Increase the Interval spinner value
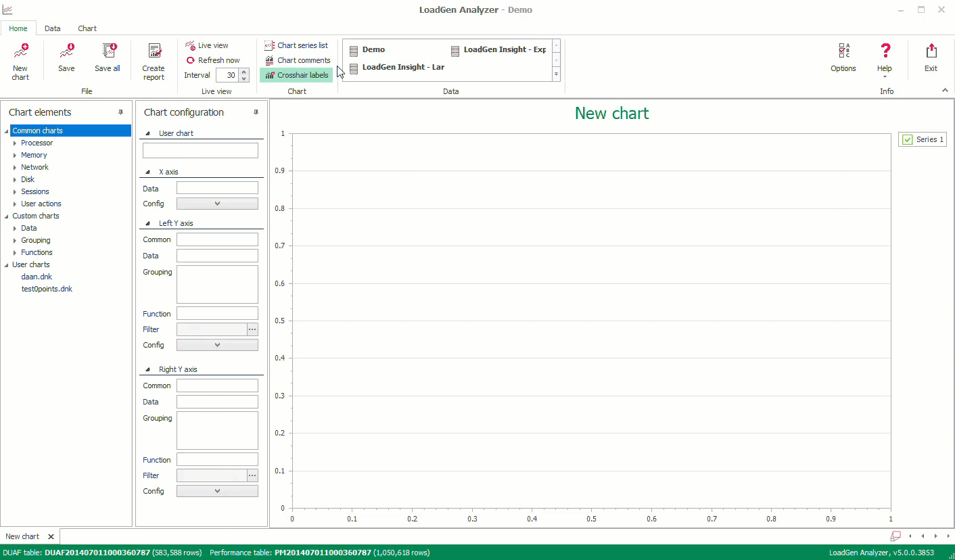This screenshot has width=955, height=560. coord(244,72)
